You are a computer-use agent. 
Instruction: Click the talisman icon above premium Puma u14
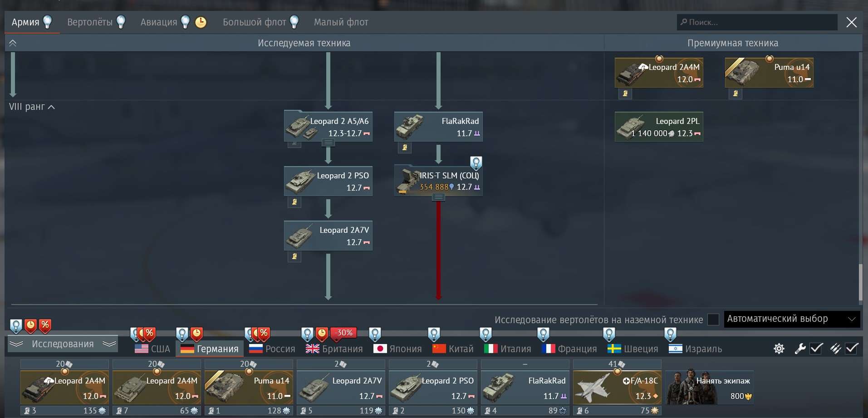point(770,59)
